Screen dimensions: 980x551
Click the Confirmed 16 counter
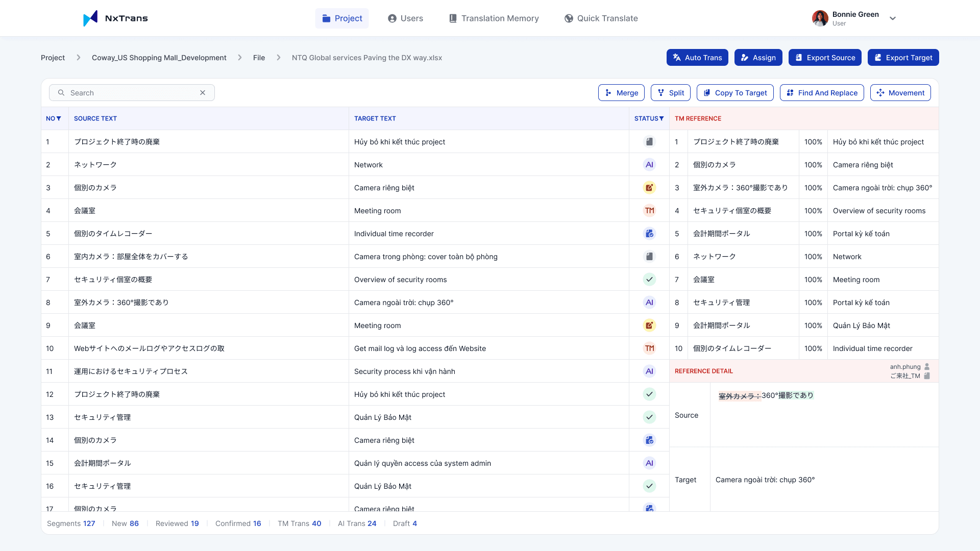238,523
